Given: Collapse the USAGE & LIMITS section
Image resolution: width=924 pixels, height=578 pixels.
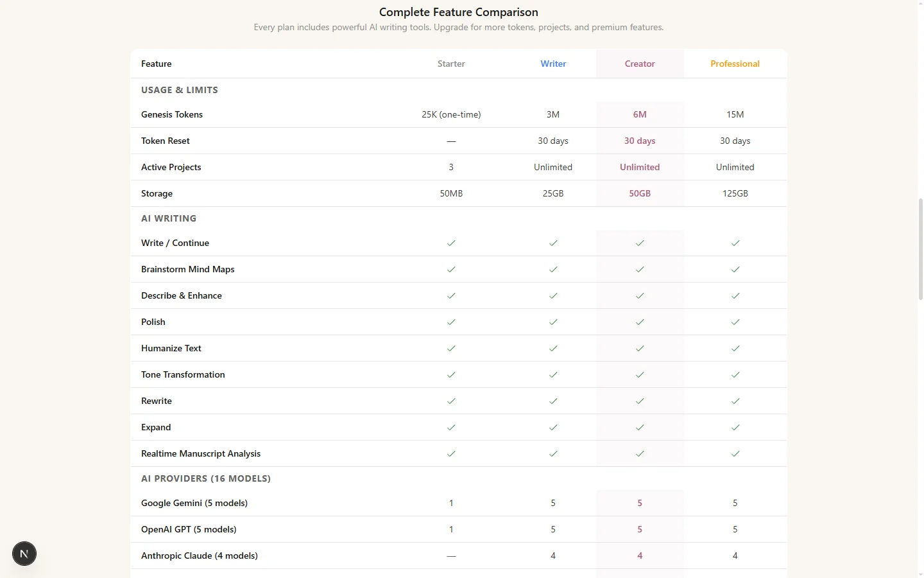Looking at the screenshot, I should click(180, 90).
